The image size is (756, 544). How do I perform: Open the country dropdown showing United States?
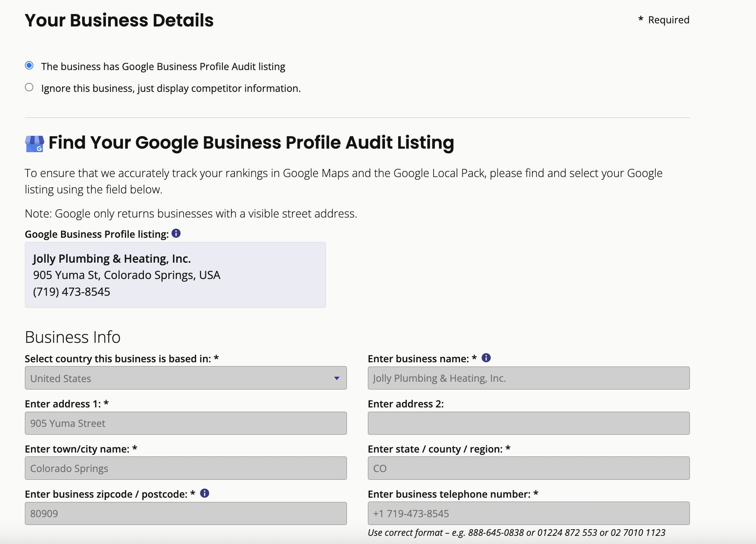186,378
